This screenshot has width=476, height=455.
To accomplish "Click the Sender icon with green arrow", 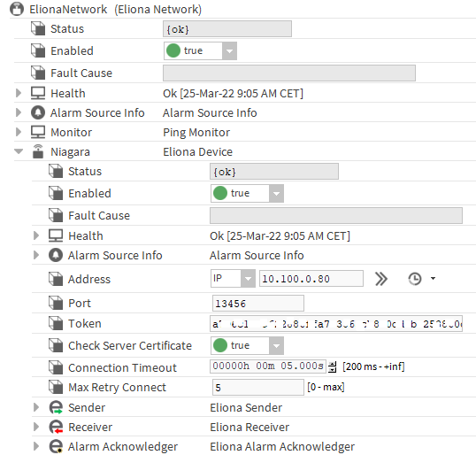I will tap(56, 407).
